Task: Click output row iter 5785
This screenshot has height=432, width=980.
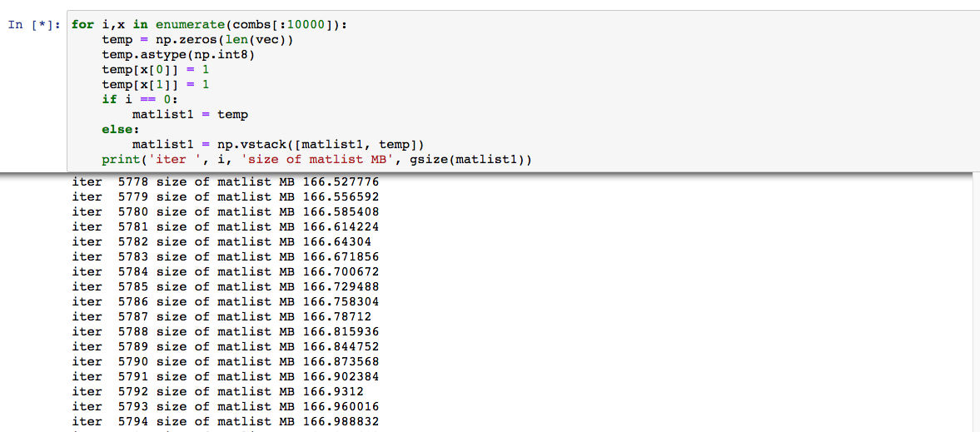Action: [226, 287]
